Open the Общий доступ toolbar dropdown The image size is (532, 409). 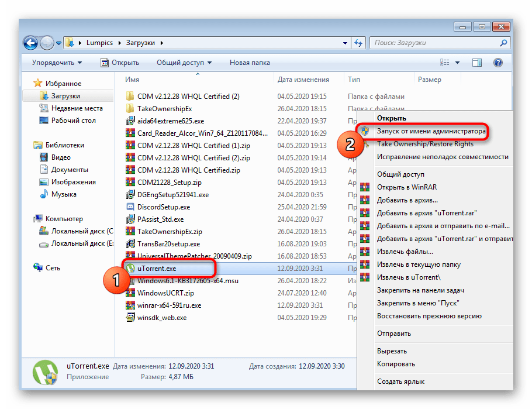184,63
